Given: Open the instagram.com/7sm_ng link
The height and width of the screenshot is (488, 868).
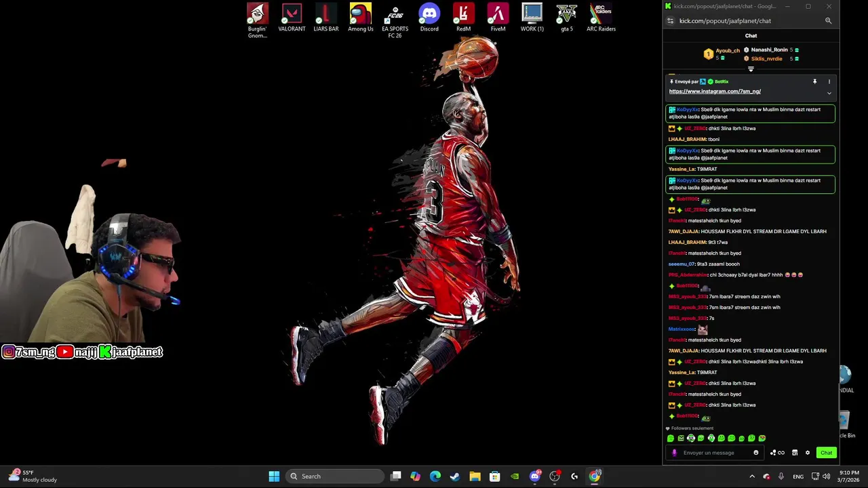Looking at the screenshot, I should (x=715, y=91).
